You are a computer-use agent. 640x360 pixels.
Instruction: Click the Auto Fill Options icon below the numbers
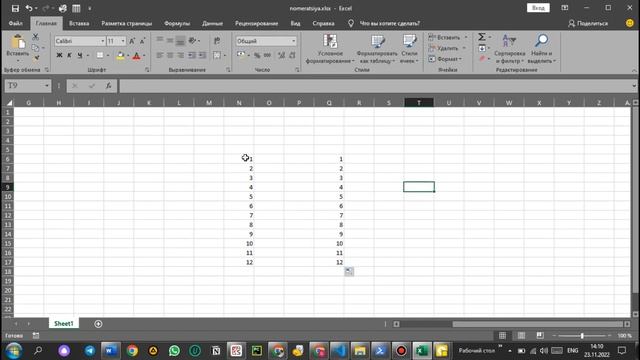coord(349,271)
